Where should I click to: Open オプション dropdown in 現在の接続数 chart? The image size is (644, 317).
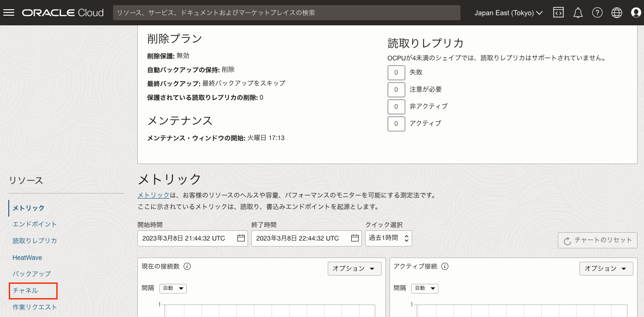(354, 269)
